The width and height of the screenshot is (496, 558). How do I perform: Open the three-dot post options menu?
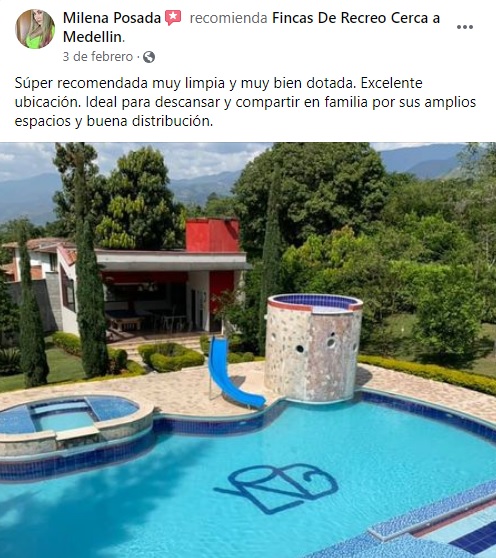(x=465, y=27)
